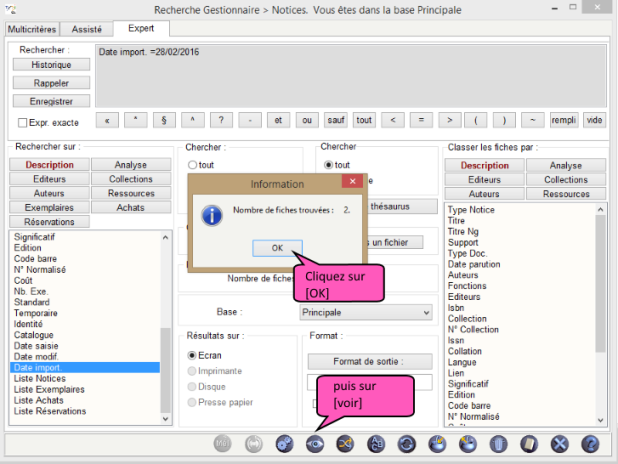
Task: Enable the 'Expr. exacte' checkbox
Action: coord(23,122)
